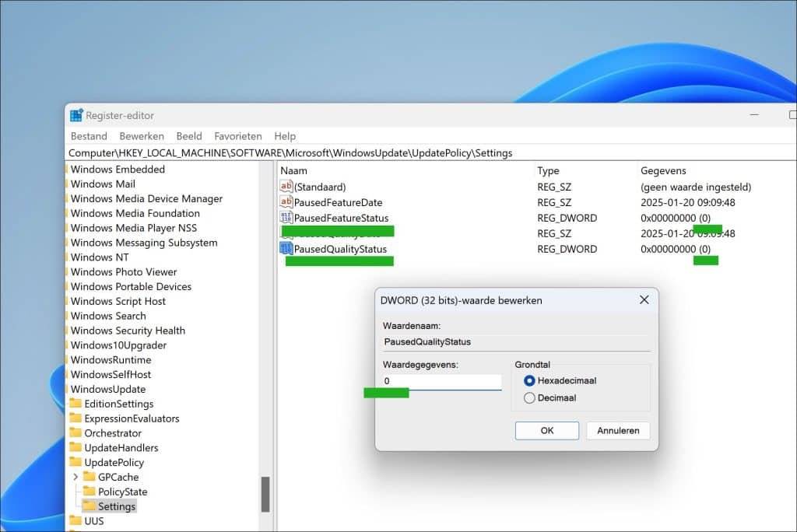
Task: Select Windows Messaging Subsystem key
Action: click(x=144, y=243)
